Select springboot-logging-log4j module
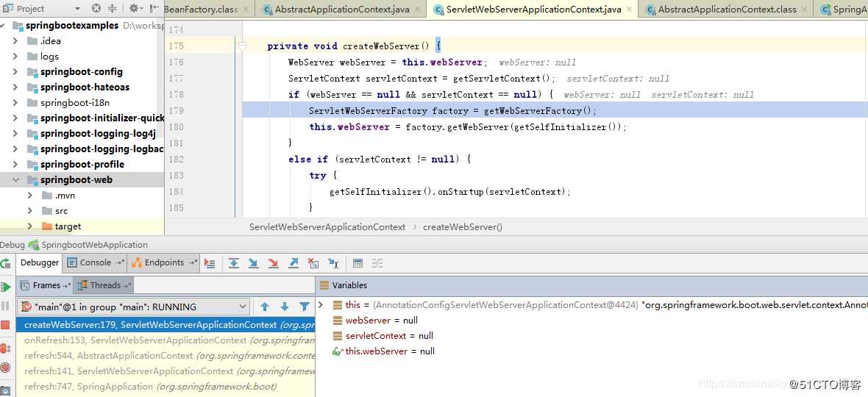Image resolution: width=868 pixels, height=397 pixels. tap(98, 134)
